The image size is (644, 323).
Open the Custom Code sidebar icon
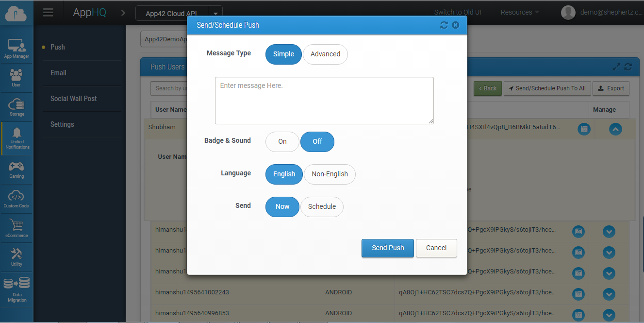[x=17, y=199]
